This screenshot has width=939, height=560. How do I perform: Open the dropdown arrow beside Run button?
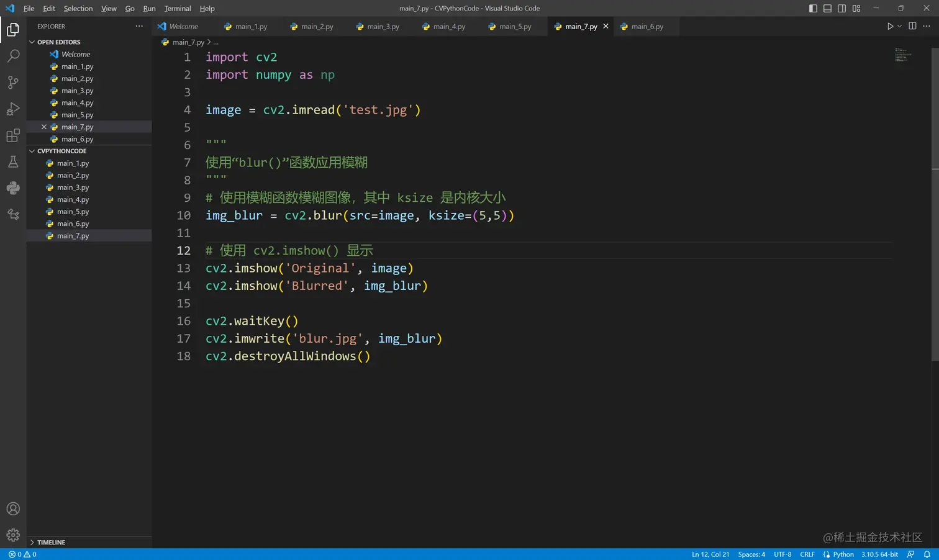pyautogui.click(x=899, y=26)
